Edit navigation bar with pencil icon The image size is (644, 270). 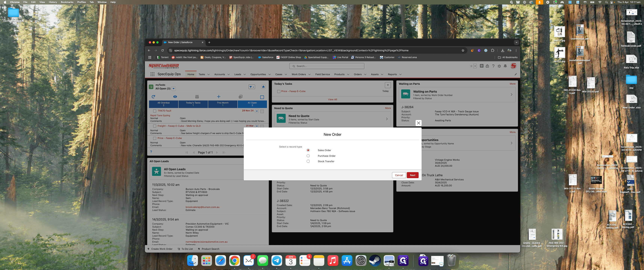tap(516, 74)
